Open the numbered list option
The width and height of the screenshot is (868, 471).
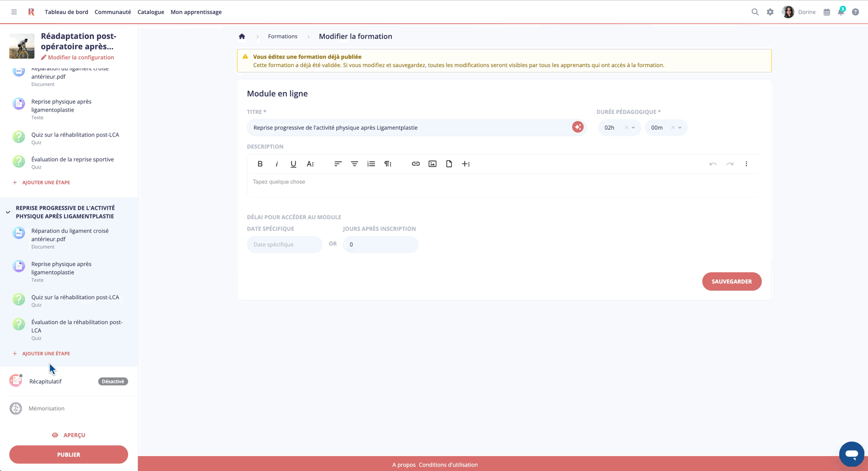[x=371, y=164]
